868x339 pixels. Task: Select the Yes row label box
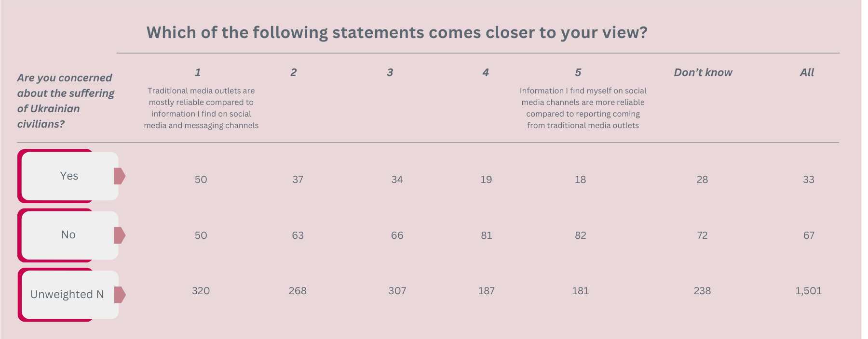pyautogui.click(x=68, y=176)
